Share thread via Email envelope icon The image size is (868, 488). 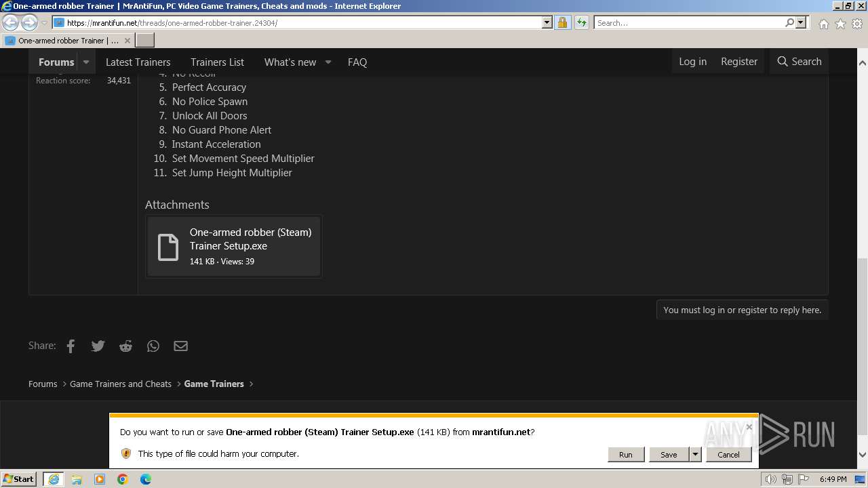(180, 346)
